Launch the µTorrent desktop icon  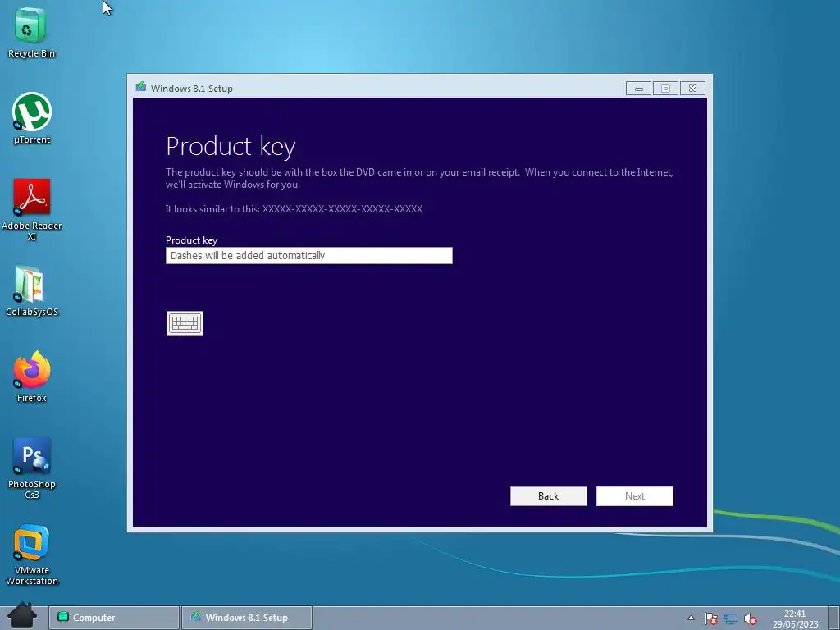32,118
